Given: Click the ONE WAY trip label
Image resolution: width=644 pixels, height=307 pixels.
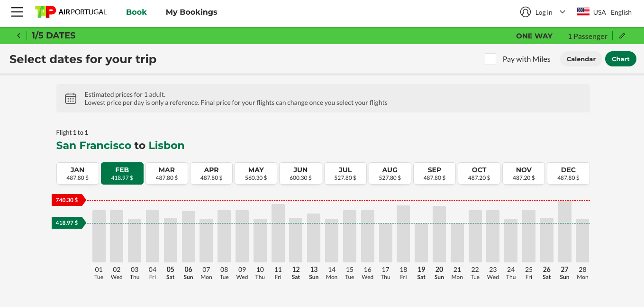Looking at the screenshot, I should point(534,36).
